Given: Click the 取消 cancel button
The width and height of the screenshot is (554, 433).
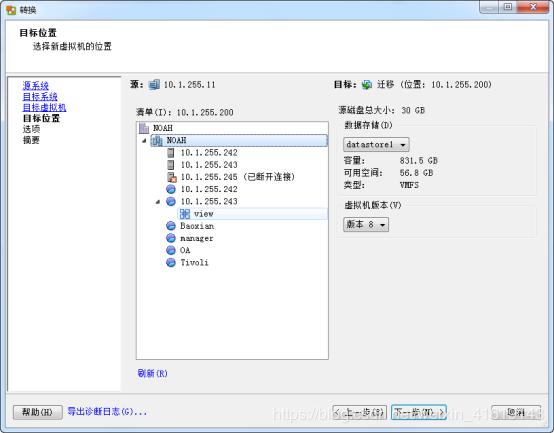Looking at the screenshot, I should 516,412.
